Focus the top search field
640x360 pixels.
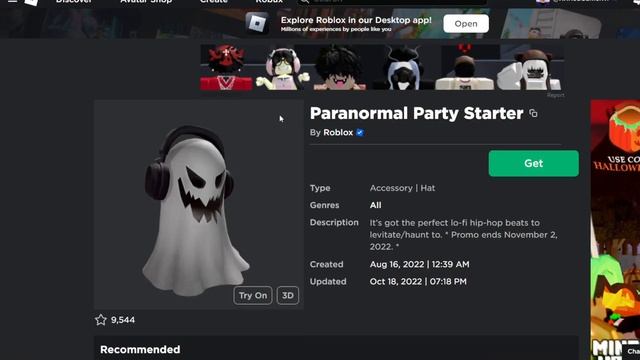click(392, 2)
